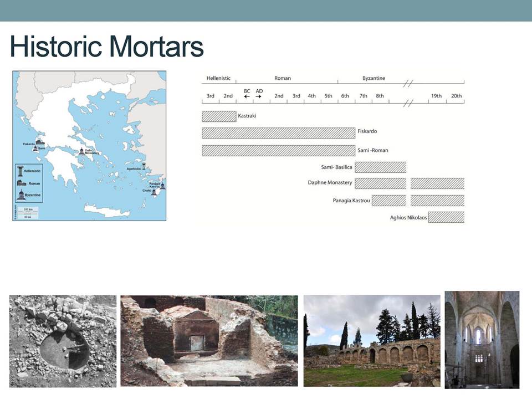Click the "Daphne Monastery" chart label
The height and width of the screenshot is (399, 532).
pos(330,182)
